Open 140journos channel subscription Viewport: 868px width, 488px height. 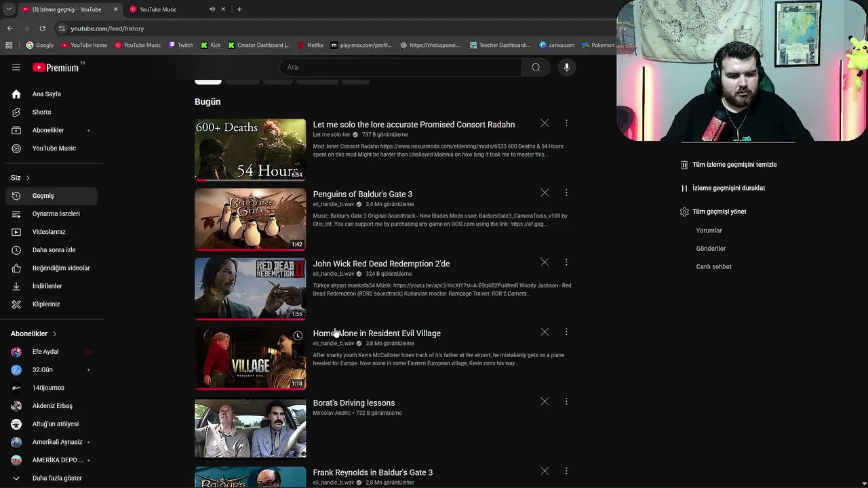52,388
